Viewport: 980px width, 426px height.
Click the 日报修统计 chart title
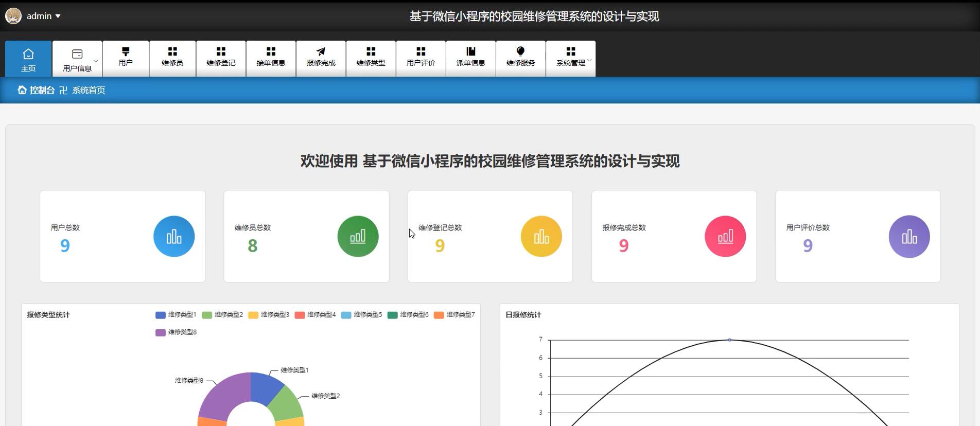coord(523,315)
